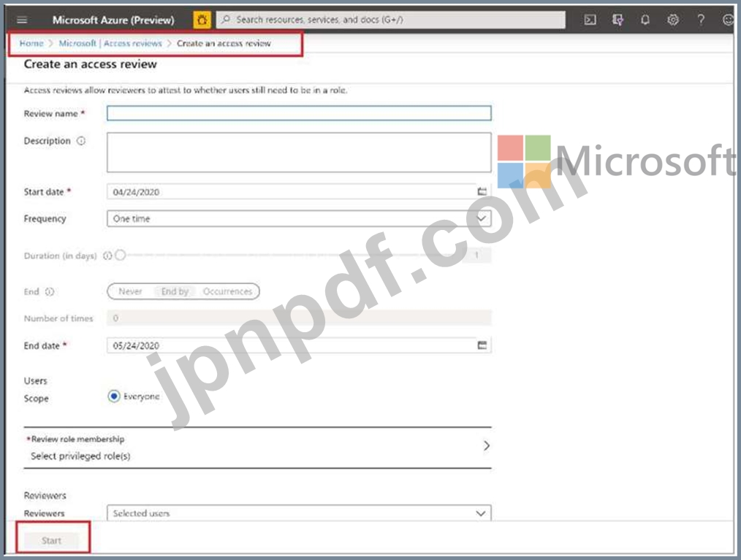Open directory and subscription filter icon
Screen dimensions: 741x560
(617, 20)
